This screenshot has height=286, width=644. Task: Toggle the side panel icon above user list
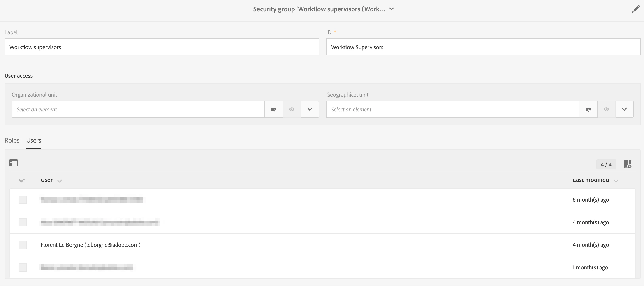14,163
